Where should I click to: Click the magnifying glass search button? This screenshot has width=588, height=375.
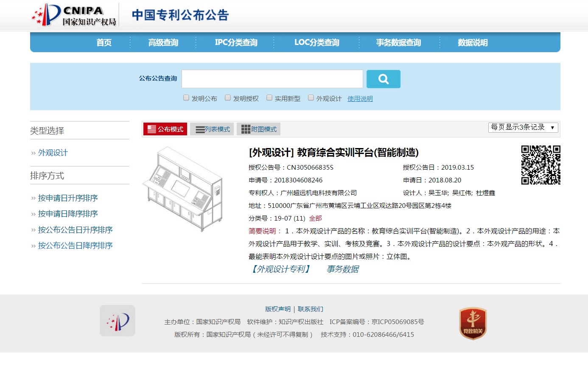pos(383,79)
